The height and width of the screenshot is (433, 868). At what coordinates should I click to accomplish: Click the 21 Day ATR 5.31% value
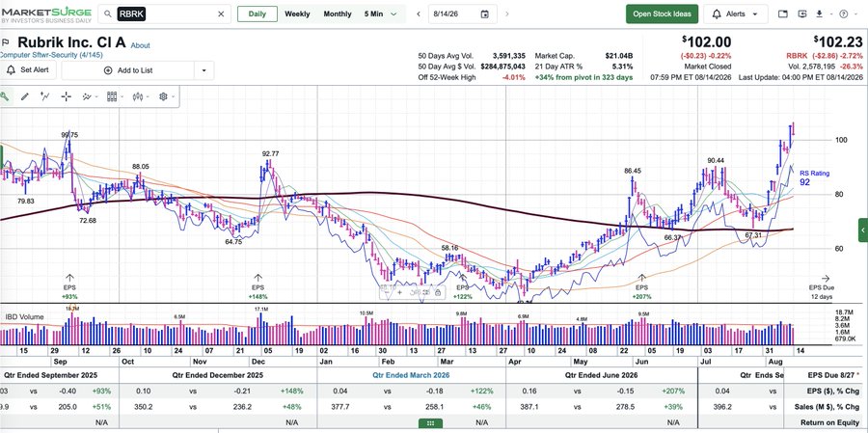622,67
